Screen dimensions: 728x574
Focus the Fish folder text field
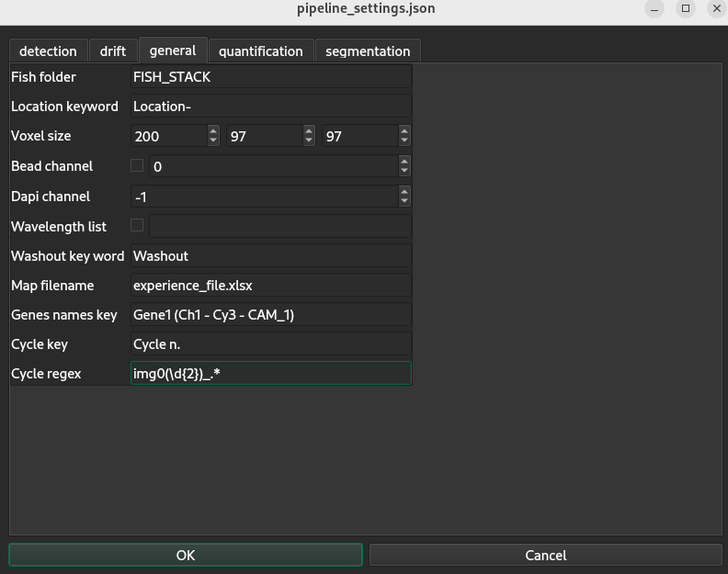tap(271, 76)
